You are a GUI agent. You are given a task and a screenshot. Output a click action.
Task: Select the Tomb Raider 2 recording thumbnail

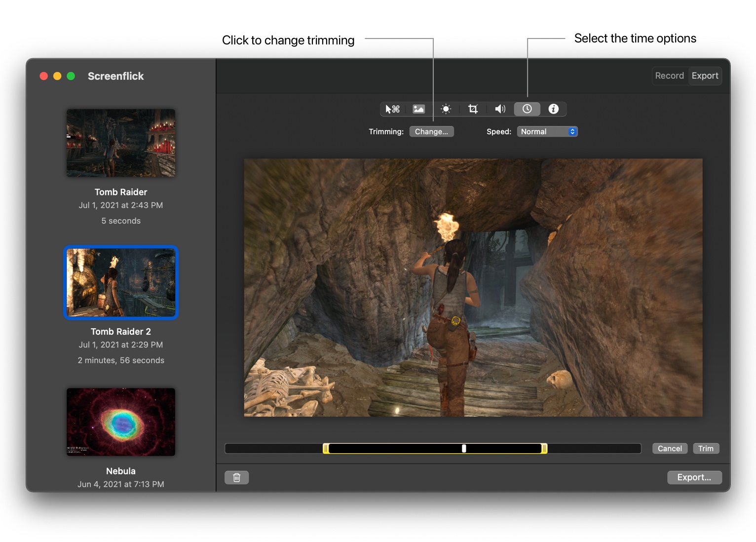click(x=121, y=282)
